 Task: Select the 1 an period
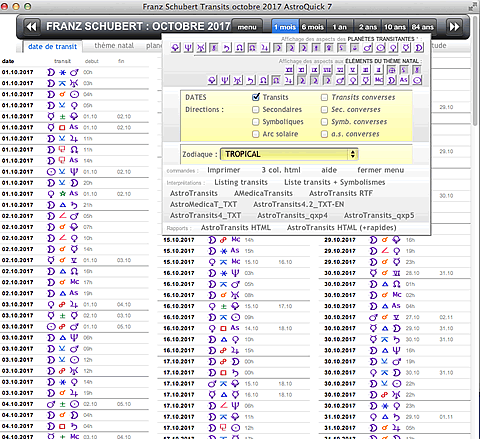(339, 27)
